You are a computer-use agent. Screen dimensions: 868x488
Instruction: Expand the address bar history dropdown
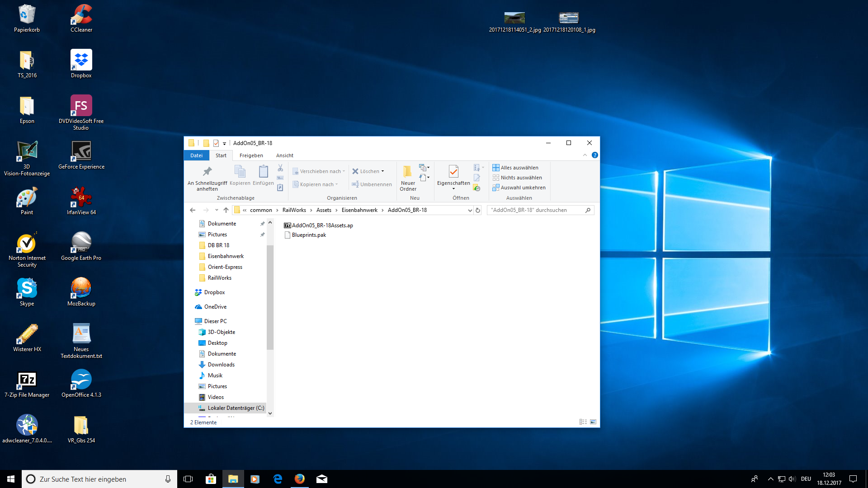(x=470, y=210)
